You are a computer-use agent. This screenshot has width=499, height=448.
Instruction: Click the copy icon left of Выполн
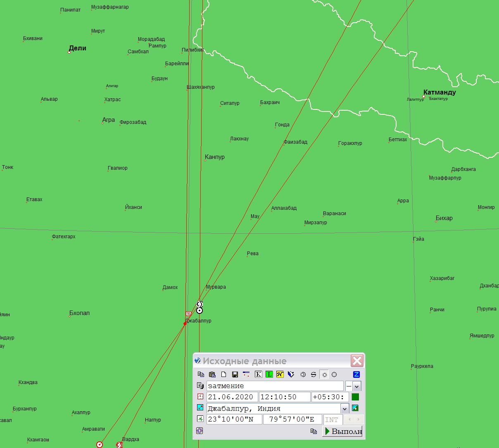pyautogui.click(x=314, y=431)
